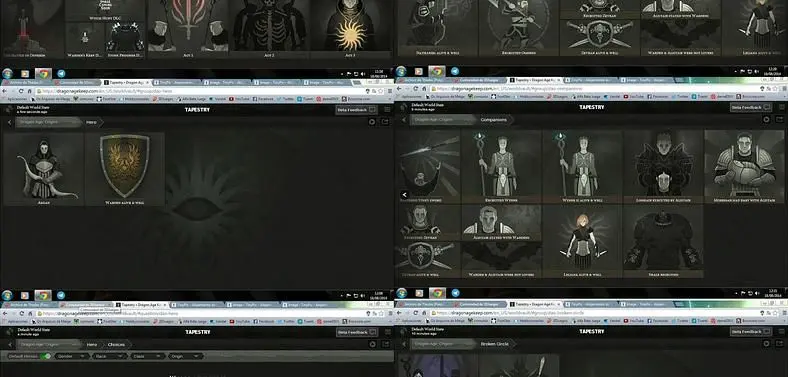Image resolution: width=788 pixels, height=377 pixels.
Task: Open Class dropdown on Choices page
Action: 147,356
